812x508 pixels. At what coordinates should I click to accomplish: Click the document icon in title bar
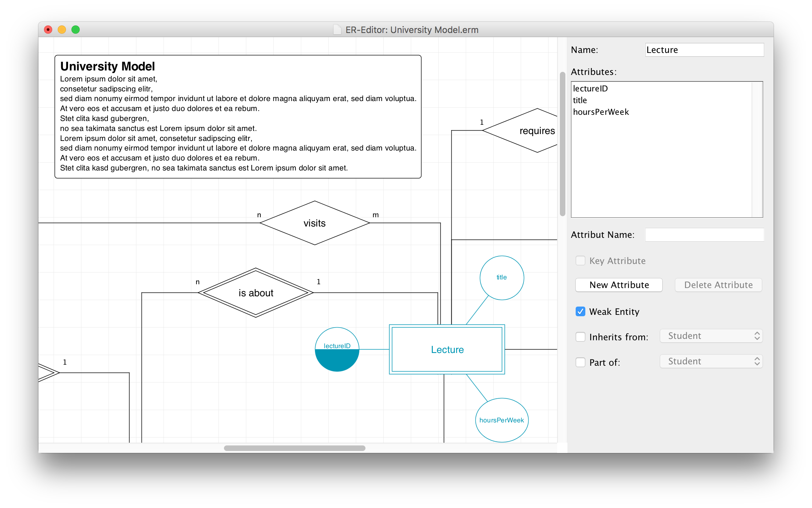pyautogui.click(x=337, y=30)
